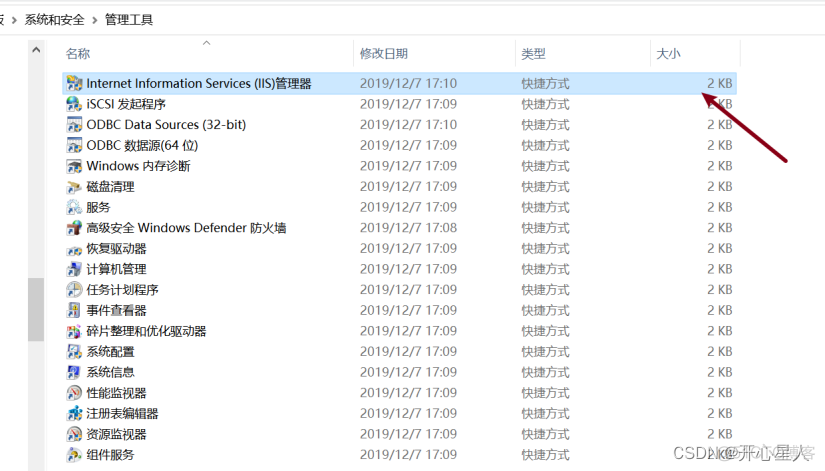Expand breadcrumb chevron before 管理工具
The height and width of the screenshot is (471, 825).
coord(95,21)
